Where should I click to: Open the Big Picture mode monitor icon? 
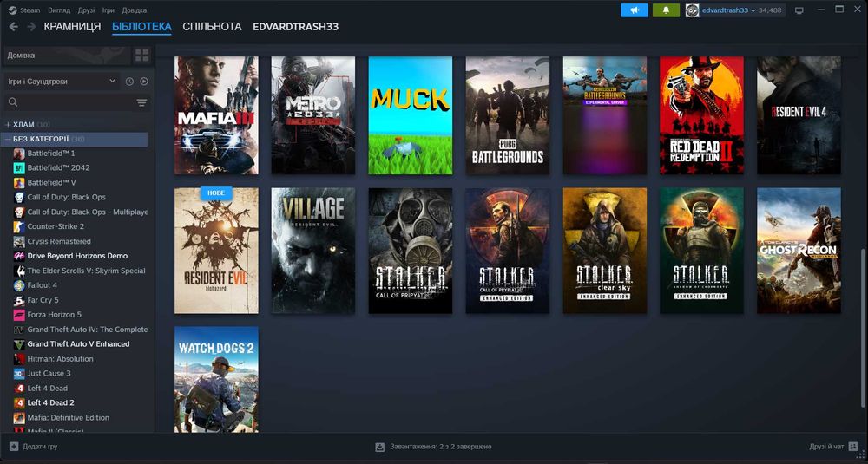[x=799, y=10]
